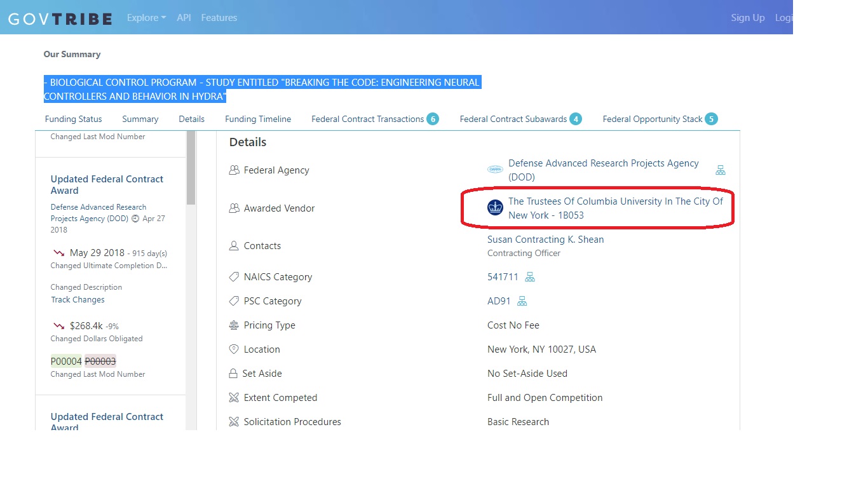Click the Transactions count badge 6
Screen dimensions: 868x488
433,119
